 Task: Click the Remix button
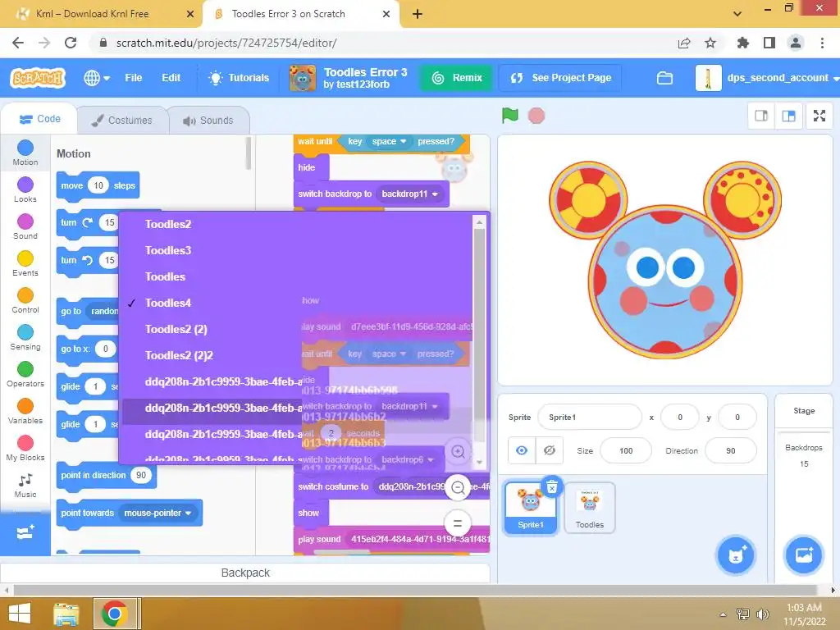(457, 78)
